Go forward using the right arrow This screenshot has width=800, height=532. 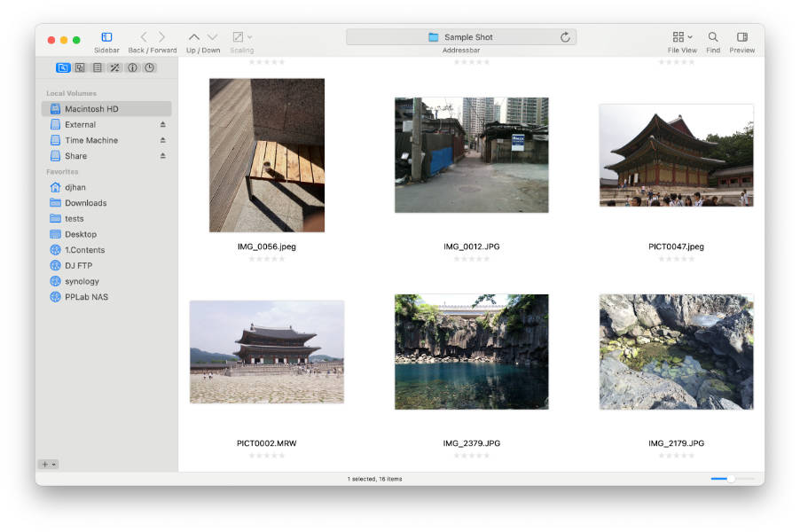point(161,37)
